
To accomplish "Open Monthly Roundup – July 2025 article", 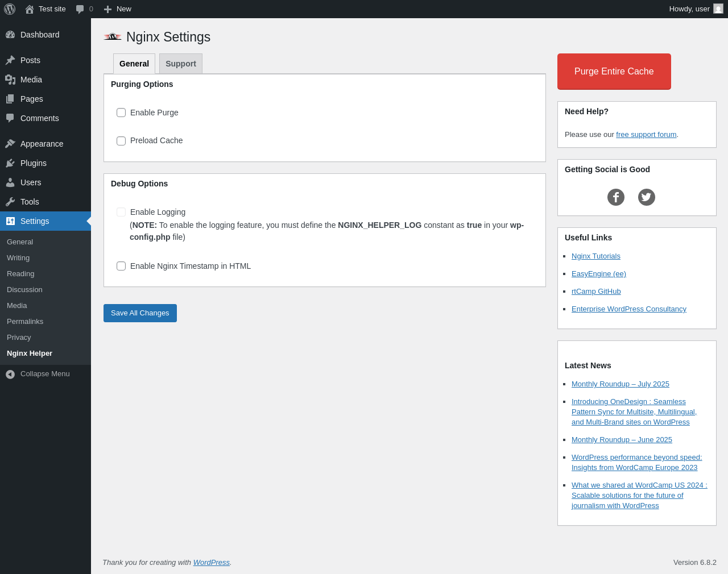I will coord(621,384).
